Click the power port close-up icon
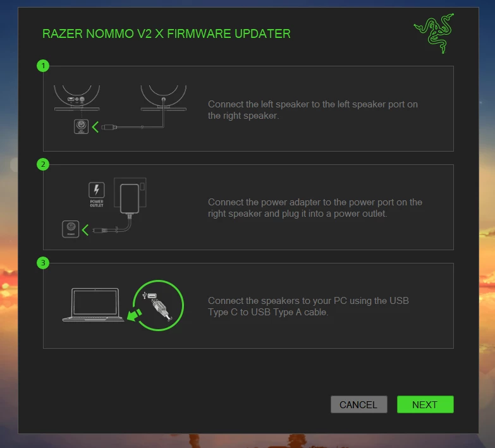This screenshot has width=495, height=448. pos(71,229)
